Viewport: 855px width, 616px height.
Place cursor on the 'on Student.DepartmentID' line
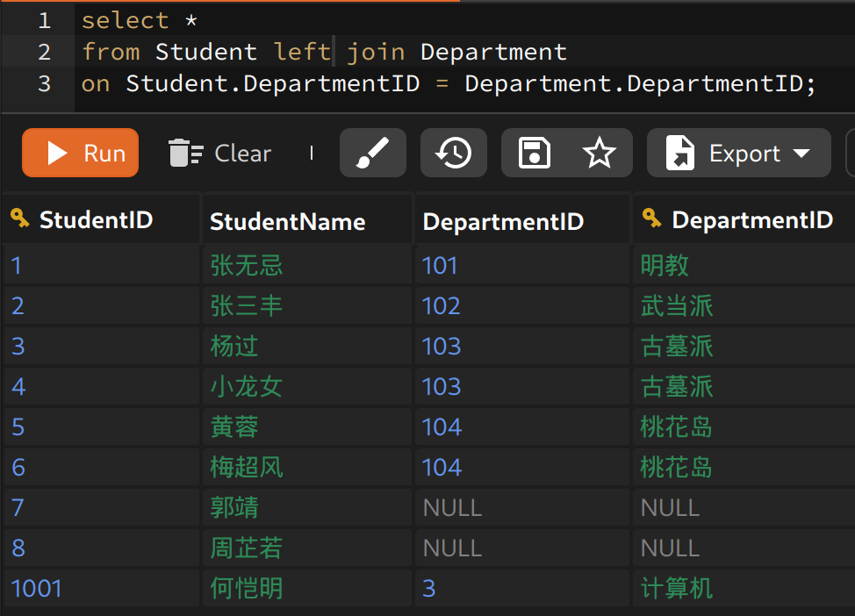pyautogui.click(x=448, y=84)
